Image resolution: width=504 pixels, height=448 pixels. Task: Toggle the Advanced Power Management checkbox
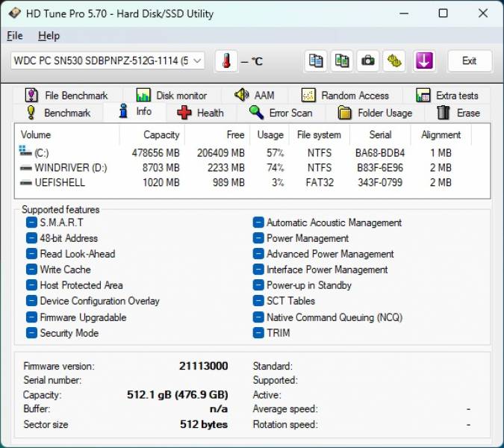coord(258,254)
